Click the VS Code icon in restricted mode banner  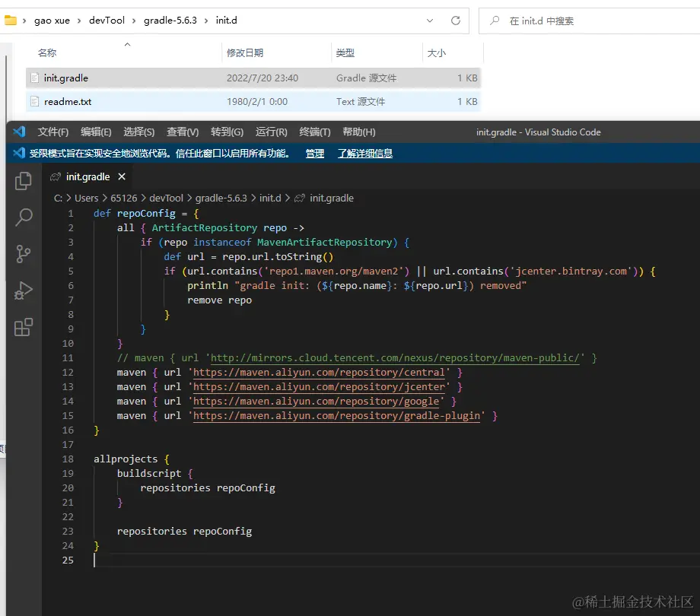click(x=19, y=153)
